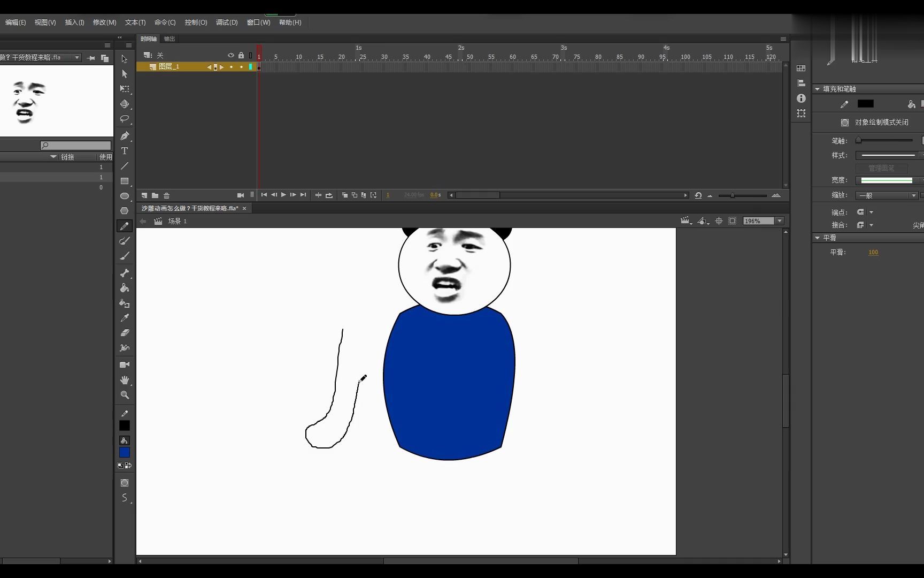The image size is (924, 578).
Task: Select the Eraser tool
Action: (x=125, y=333)
